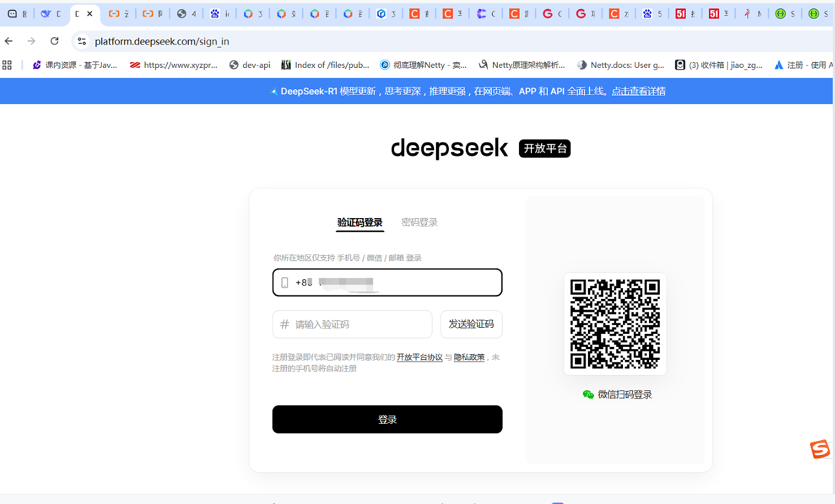
Task: Open the 开放平台协议 agreement link
Action: pyautogui.click(x=419, y=357)
